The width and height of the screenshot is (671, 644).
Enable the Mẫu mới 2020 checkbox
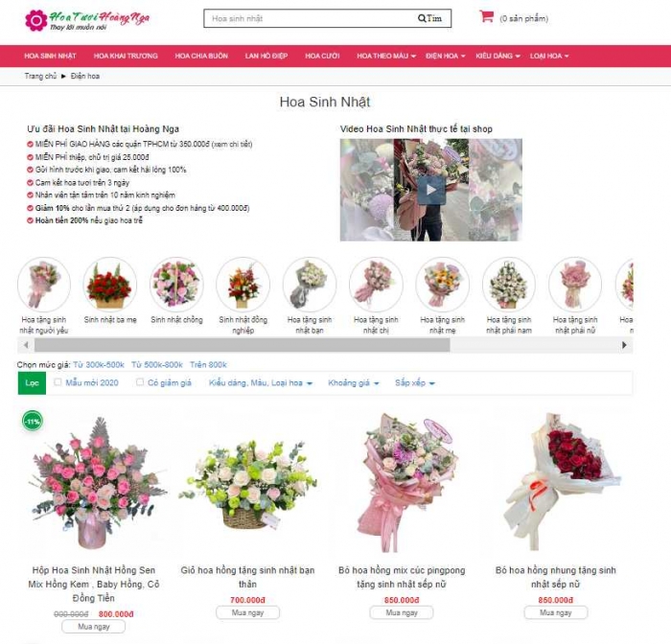coord(58,382)
